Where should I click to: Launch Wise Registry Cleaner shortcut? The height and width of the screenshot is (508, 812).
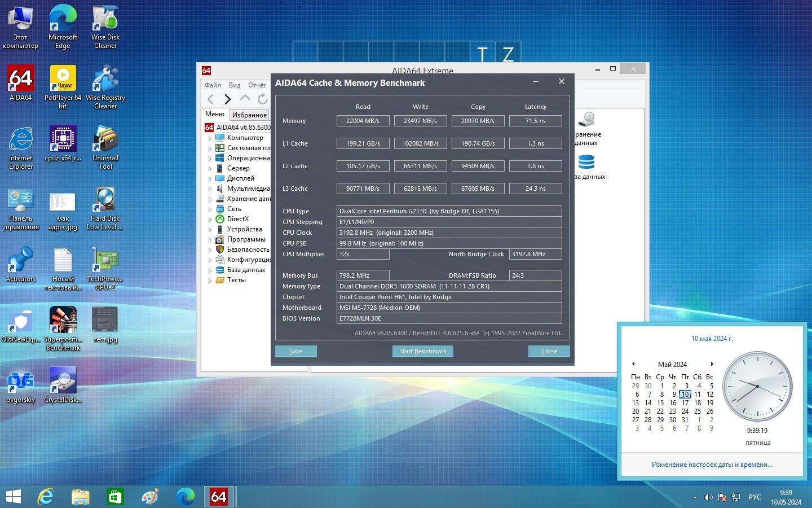[105, 87]
